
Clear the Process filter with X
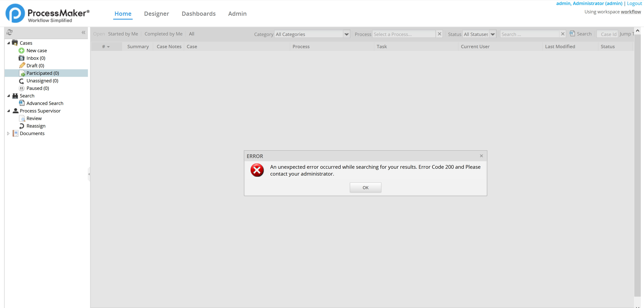coord(439,34)
